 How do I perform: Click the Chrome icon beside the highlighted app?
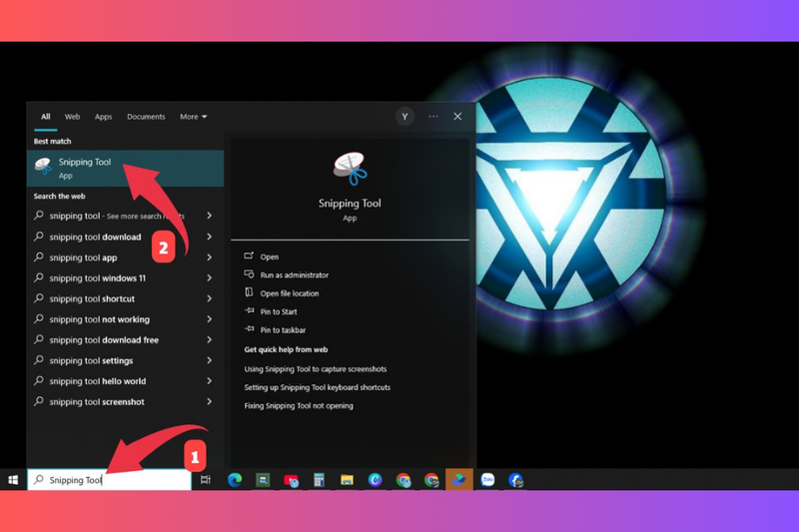click(x=431, y=479)
